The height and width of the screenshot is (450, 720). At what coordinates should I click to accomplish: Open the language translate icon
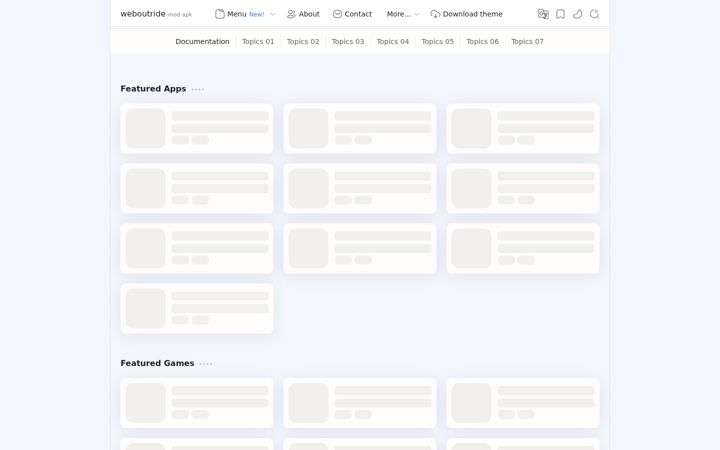[543, 14]
